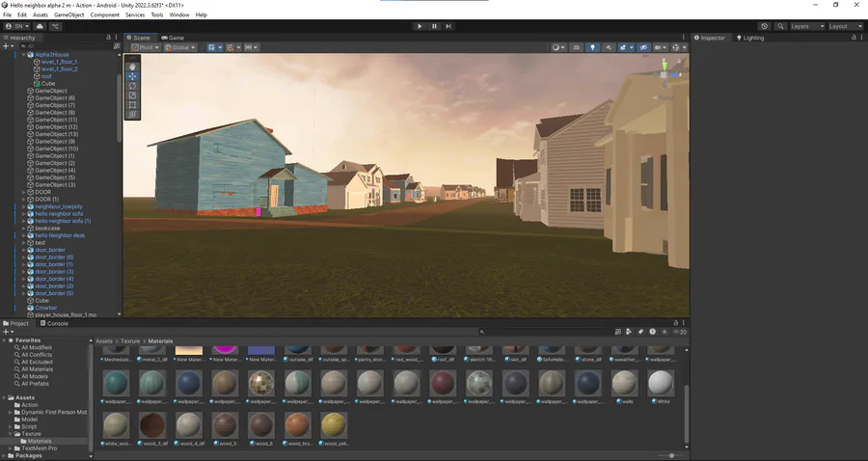Select the Rect transform tool

(132, 104)
